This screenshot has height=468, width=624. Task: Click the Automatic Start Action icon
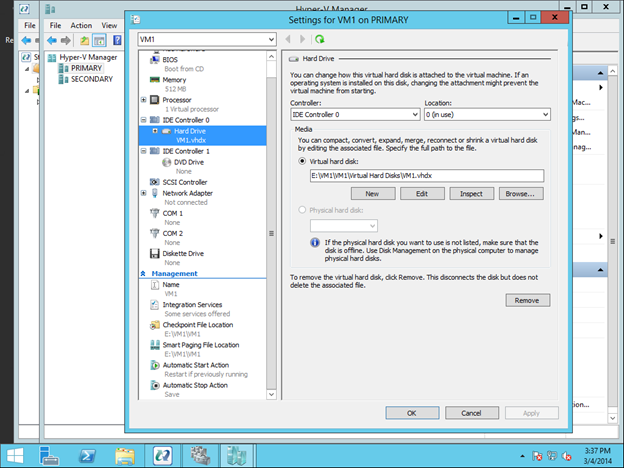[x=154, y=365]
